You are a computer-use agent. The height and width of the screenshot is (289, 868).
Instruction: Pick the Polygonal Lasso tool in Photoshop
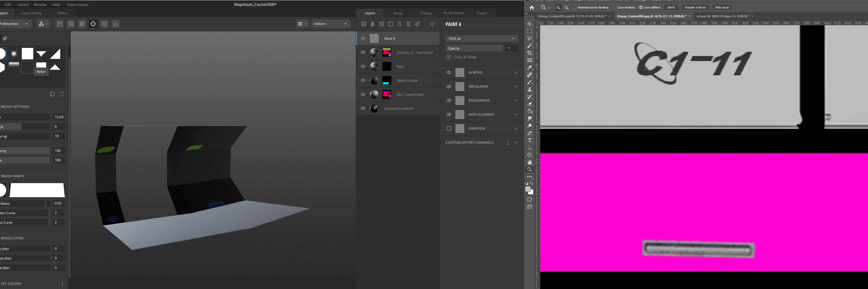tap(530, 38)
